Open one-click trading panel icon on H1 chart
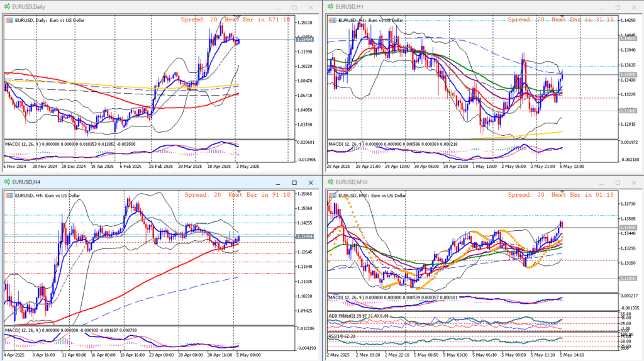The image size is (644, 361). [x=332, y=20]
